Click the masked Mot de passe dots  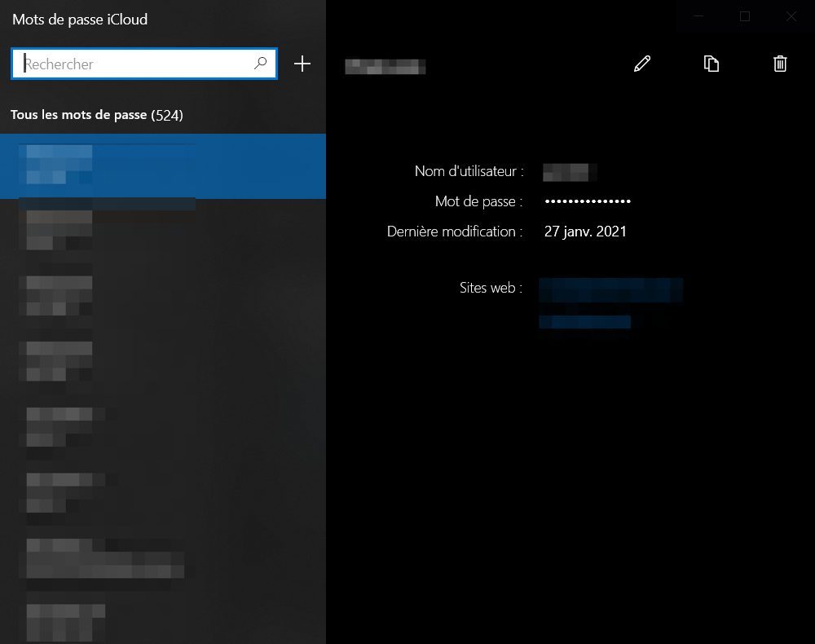click(588, 201)
